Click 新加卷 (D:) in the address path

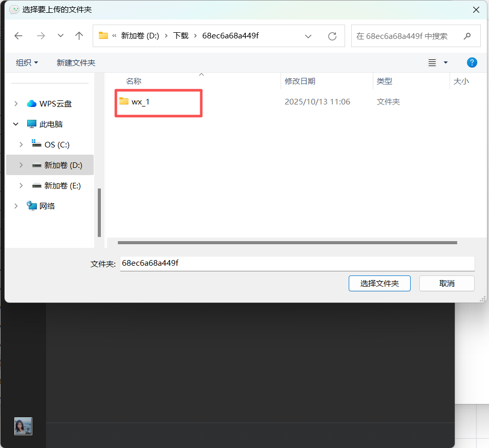140,36
